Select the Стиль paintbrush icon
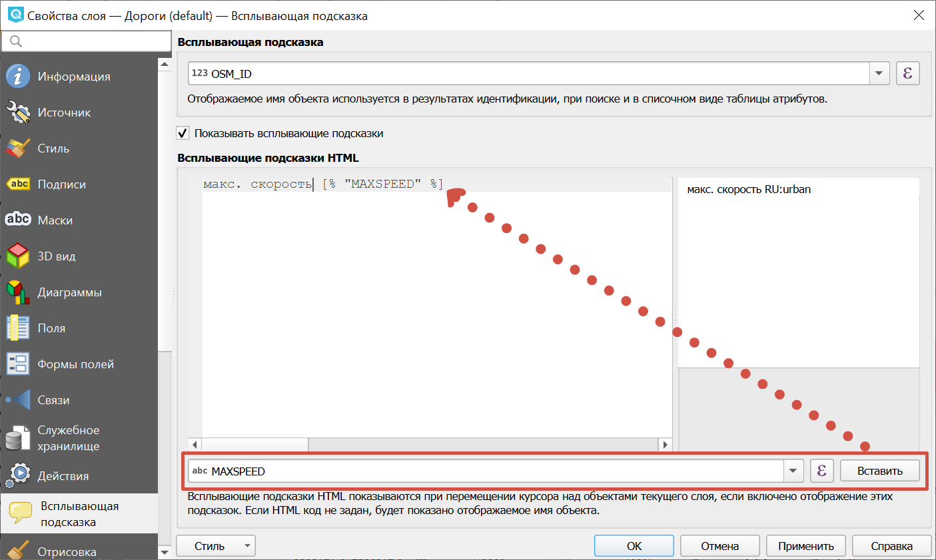Viewport: 936px width, 560px height. [18, 148]
